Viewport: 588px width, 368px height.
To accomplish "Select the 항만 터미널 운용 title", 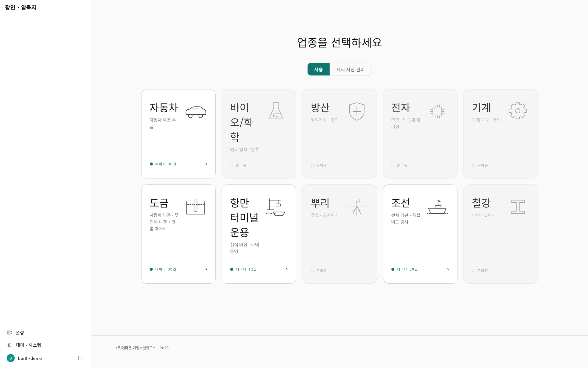I will pyautogui.click(x=244, y=217).
